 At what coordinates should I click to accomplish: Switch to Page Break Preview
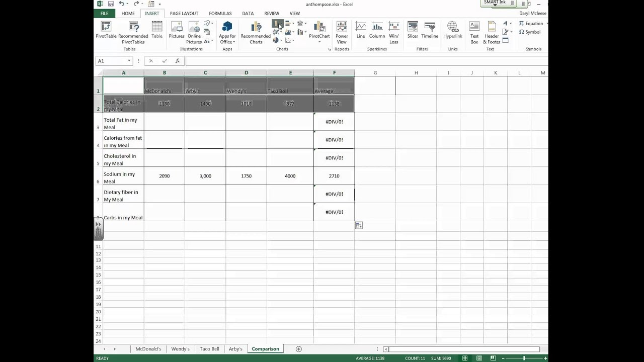(493, 358)
